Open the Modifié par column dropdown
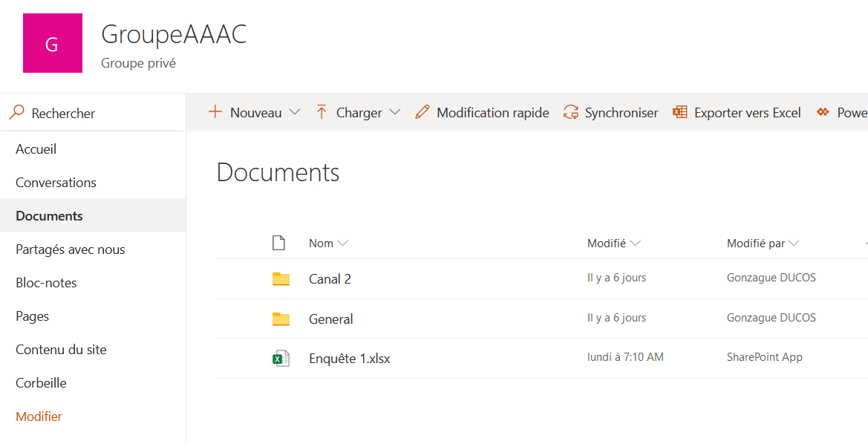868x444 pixels. [794, 243]
